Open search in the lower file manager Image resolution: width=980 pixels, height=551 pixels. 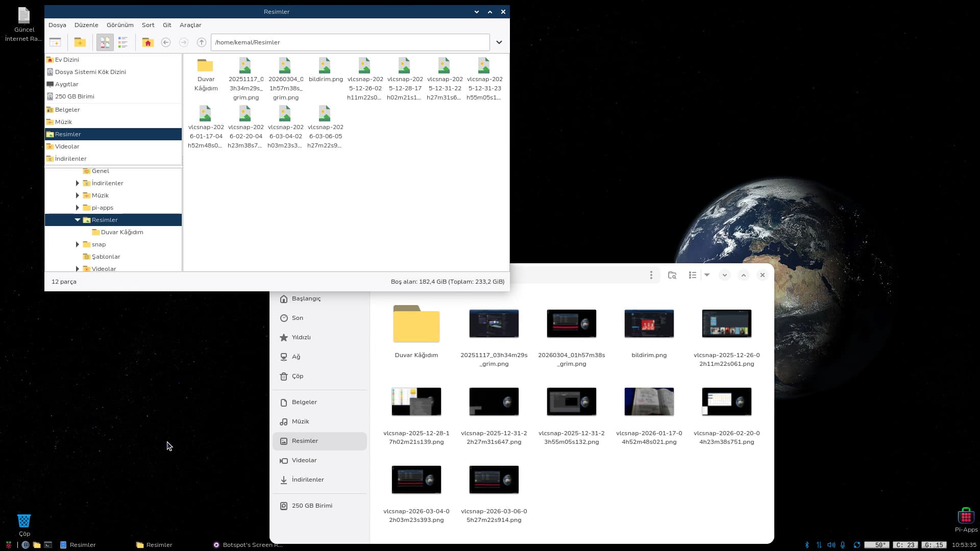click(x=672, y=275)
